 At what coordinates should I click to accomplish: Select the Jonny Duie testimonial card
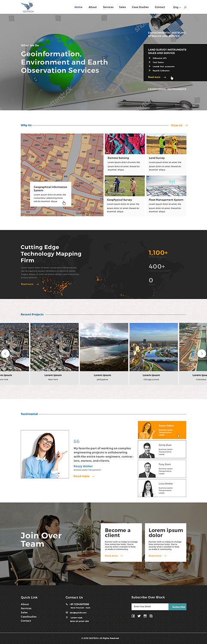point(162,449)
